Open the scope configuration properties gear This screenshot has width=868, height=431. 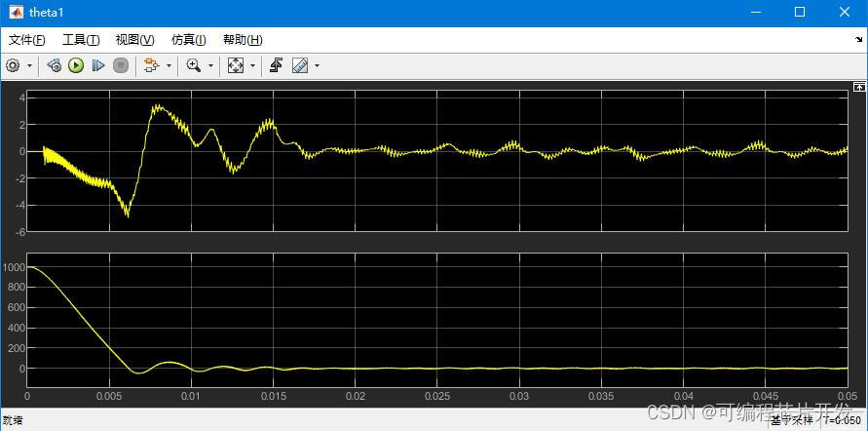13,65
